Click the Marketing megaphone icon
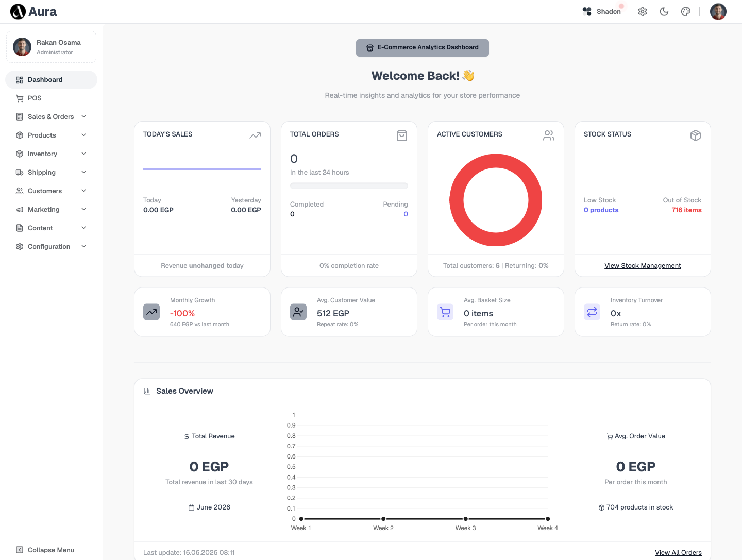Screen dimensions: 742x560 pos(20,210)
